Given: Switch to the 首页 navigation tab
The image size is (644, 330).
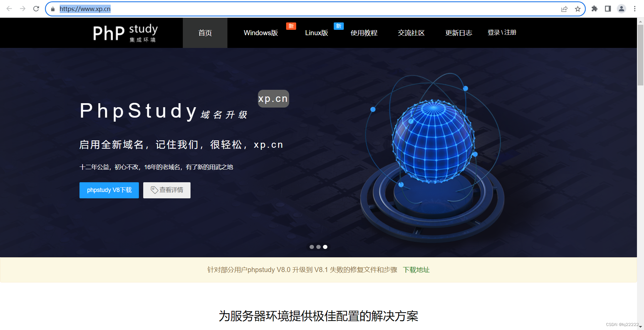Looking at the screenshot, I should point(205,33).
